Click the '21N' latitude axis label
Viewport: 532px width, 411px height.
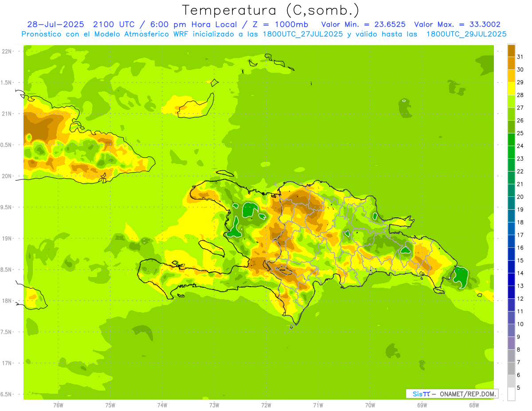[7, 114]
